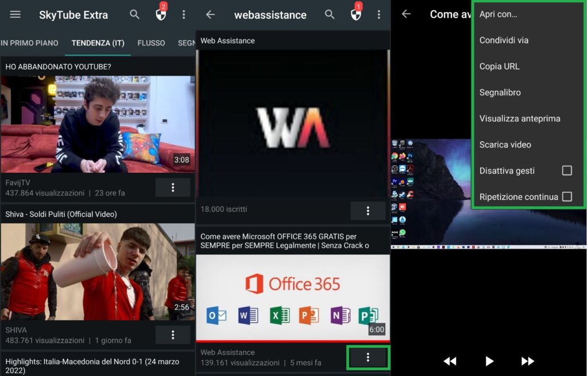Open options for the Office 365 video
Screen dimensions: 588x376
pos(368,357)
